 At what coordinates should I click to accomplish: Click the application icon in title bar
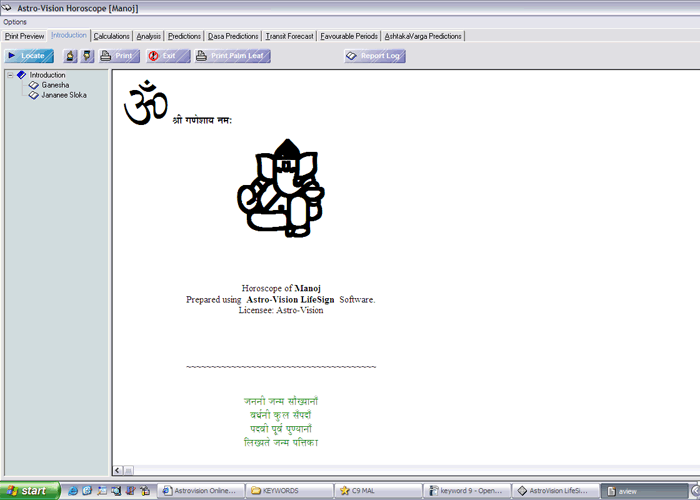(x=6, y=8)
